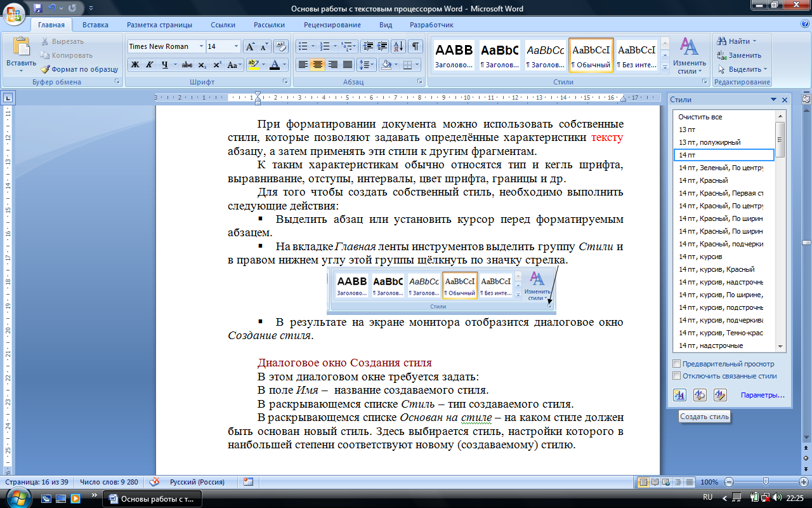Open the Manage Styles icon in Styles pane

coord(719,395)
